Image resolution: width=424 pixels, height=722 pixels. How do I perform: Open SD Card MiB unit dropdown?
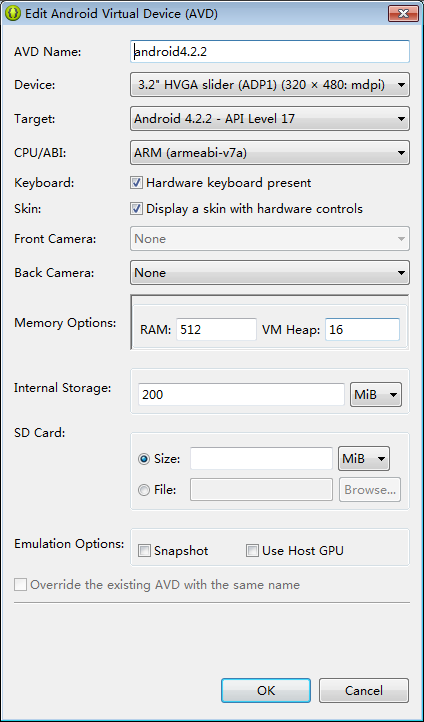click(x=364, y=459)
